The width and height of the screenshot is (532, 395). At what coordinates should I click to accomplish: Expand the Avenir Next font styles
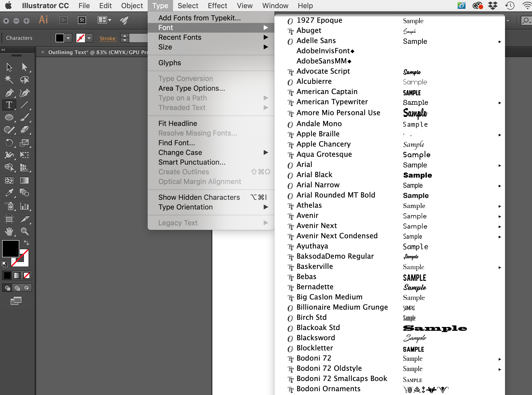[500, 227]
